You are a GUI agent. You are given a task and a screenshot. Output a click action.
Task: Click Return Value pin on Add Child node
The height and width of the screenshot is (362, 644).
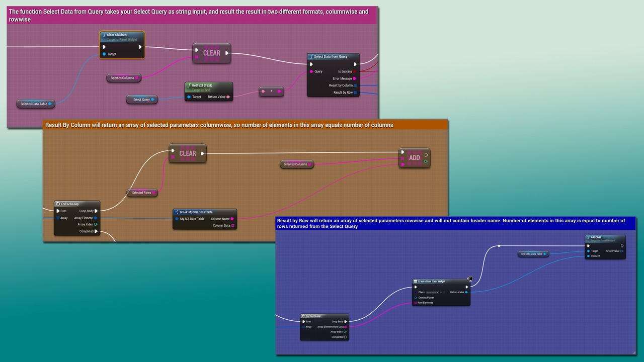point(622,251)
